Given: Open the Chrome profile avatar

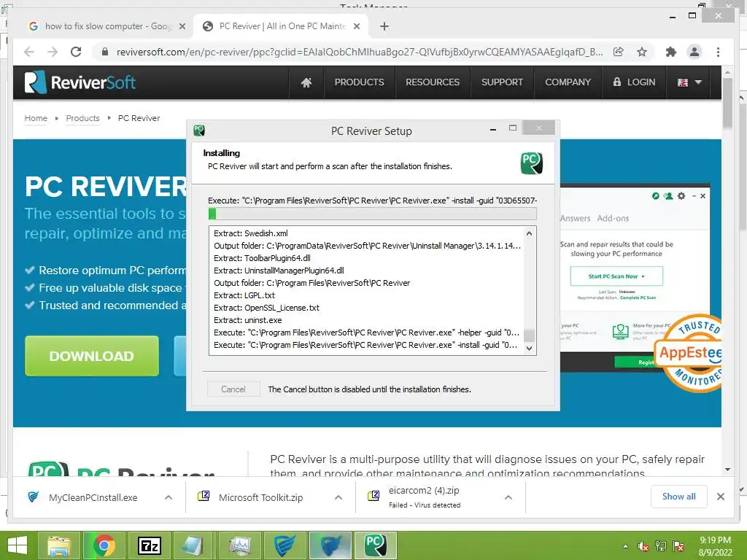Looking at the screenshot, I should (x=694, y=52).
